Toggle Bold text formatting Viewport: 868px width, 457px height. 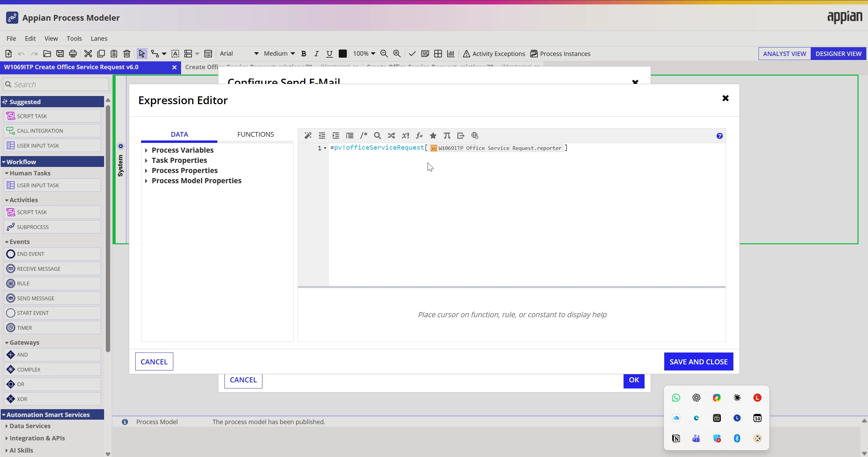pos(304,54)
